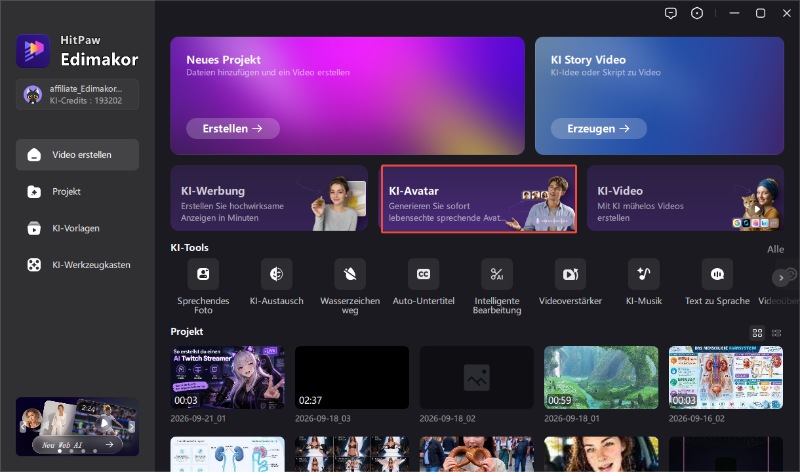Open project 2026-09-18_01 forest thumbnail
This screenshot has width=800, height=472.
tap(601, 378)
